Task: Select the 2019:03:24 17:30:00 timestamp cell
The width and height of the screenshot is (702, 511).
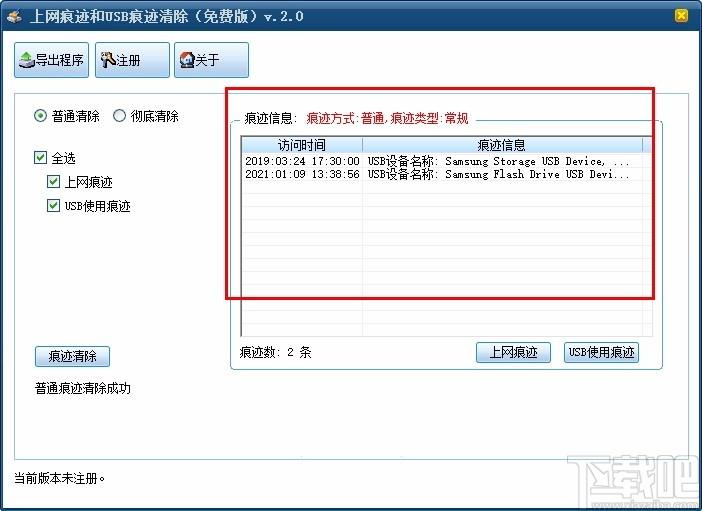Action: pos(302,161)
